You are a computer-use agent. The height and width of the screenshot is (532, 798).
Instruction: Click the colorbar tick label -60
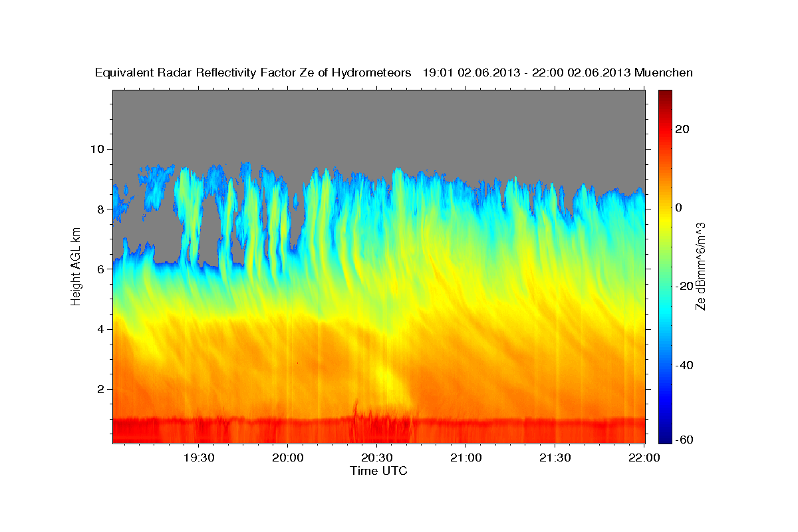683,440
